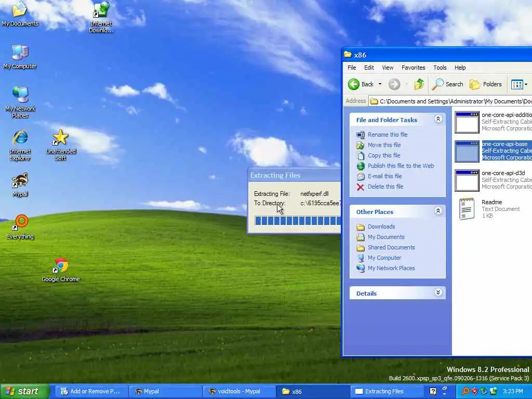The image size is (532, 399).
Task: Select the one-core-api-additional file icon
Action: [x=467, y=122]
